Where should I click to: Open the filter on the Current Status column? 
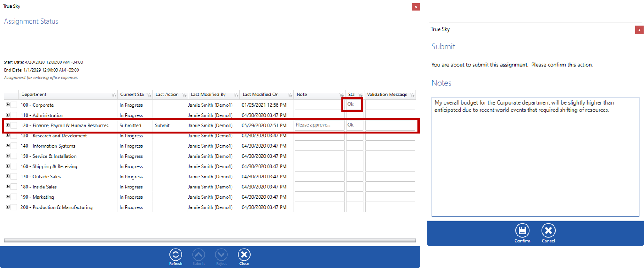click(x=149, y=95)
